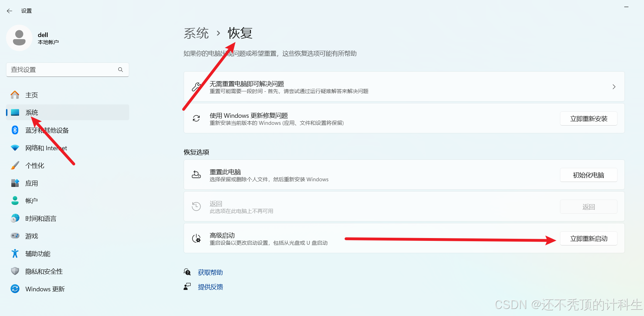Click the 高级启动 row title

222,235
